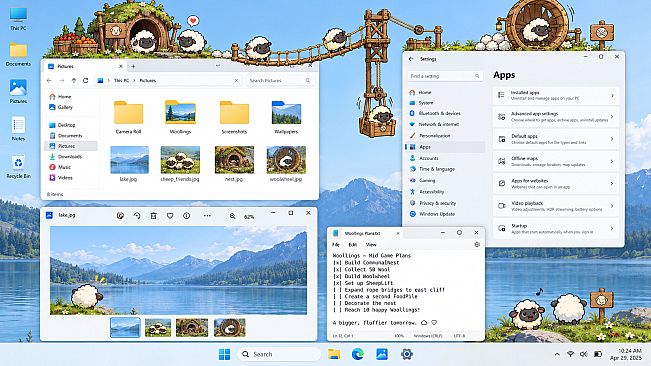The width and height of the screenshot is (651, 366).
Task: Click the zoom magnifier icon beside 62%
Action: [x=232, y=216]
